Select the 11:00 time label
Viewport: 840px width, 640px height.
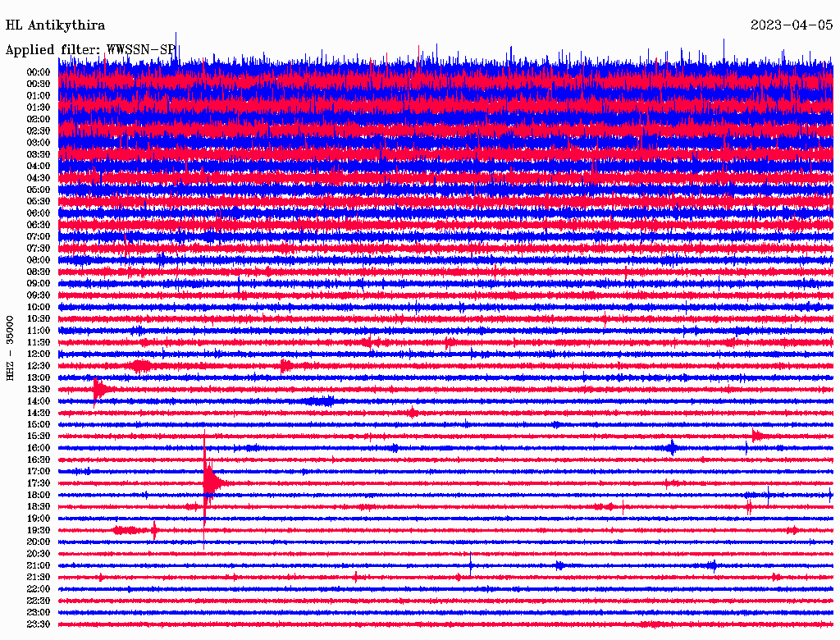click(39, 331)
